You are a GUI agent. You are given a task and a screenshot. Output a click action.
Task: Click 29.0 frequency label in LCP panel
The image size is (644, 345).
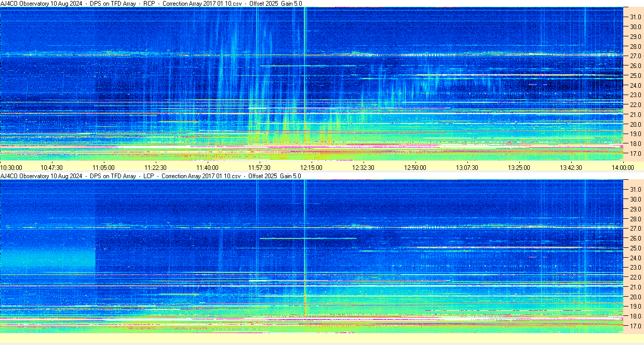tap(635, 209)
